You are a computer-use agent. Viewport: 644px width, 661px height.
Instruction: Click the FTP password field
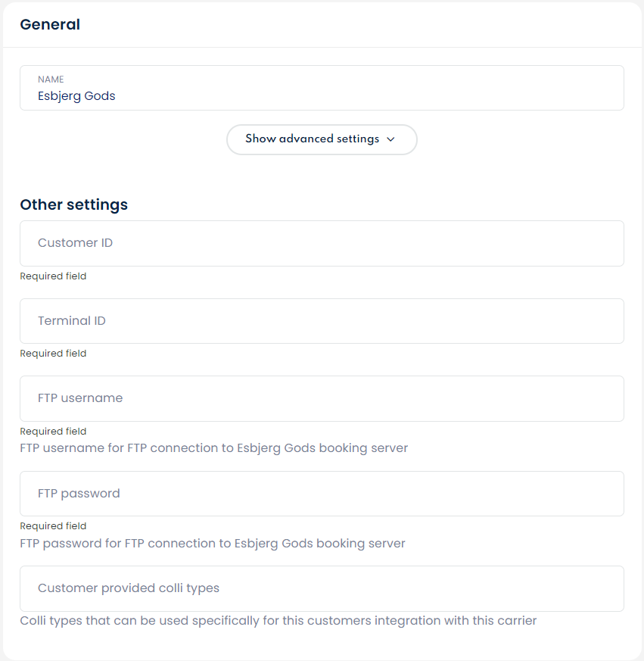tap(322, 494)
